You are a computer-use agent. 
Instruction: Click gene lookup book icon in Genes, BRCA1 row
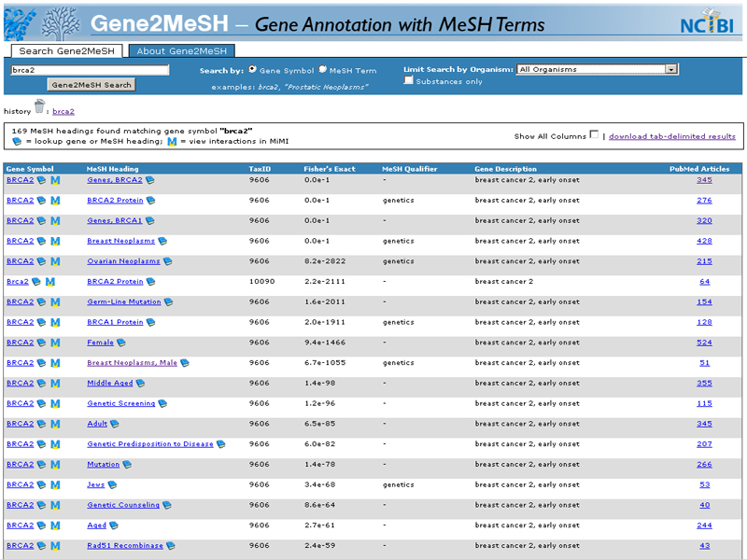[41, 221]
